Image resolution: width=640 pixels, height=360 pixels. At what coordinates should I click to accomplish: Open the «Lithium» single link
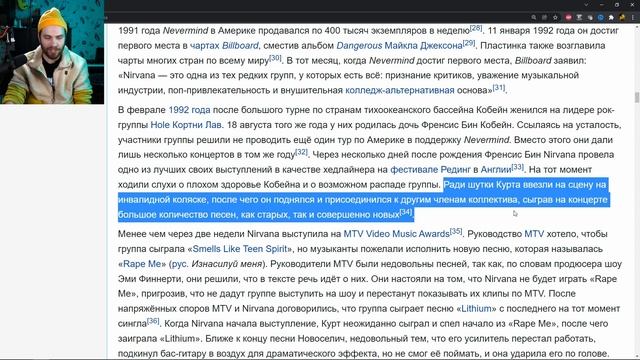(476, 309)
